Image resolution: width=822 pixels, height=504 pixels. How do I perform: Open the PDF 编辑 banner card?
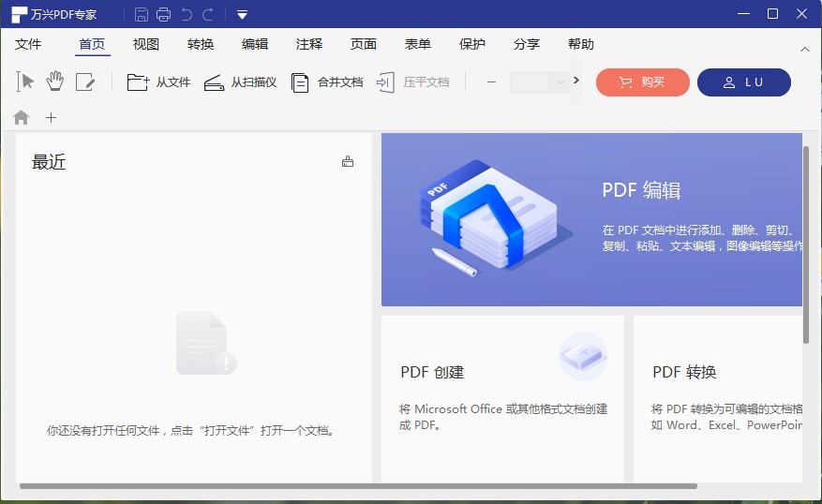591,219
